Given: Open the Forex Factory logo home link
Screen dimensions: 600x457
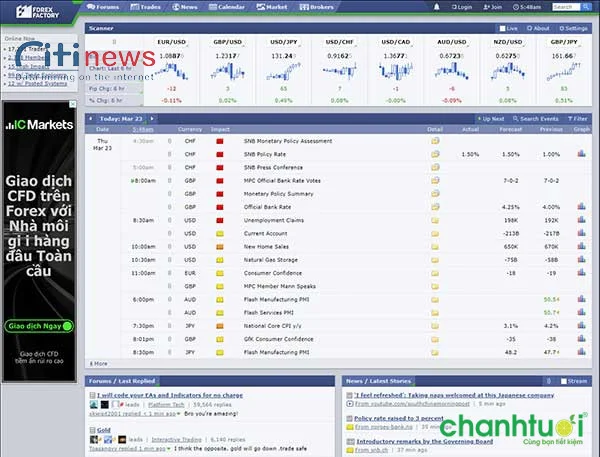Looking at the screenshot, I should click(38, 11).
